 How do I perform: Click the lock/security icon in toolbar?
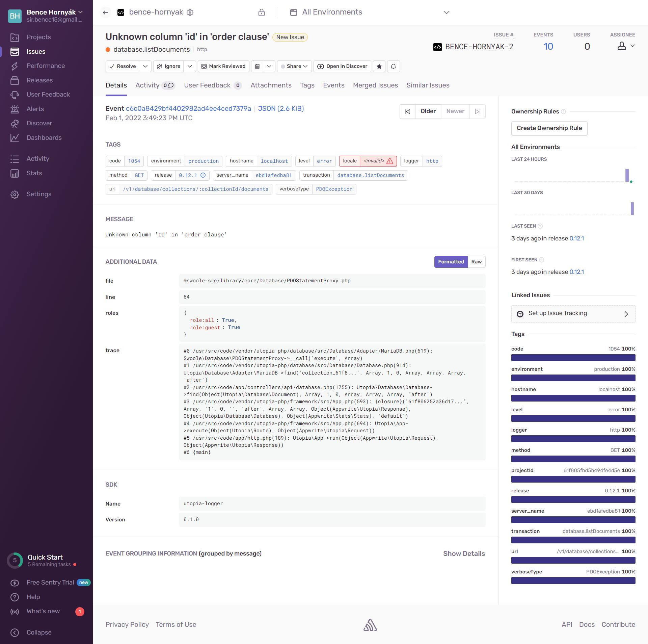tap(262, 12)
